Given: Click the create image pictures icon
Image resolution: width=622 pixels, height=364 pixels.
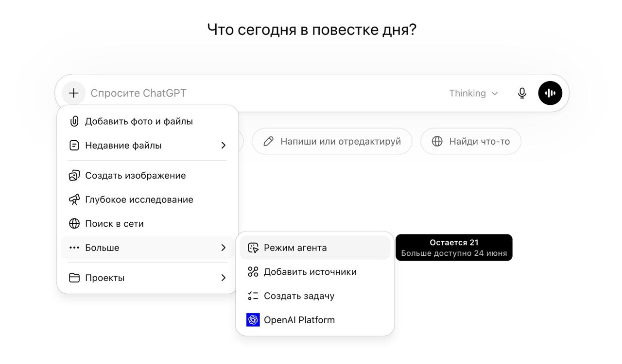Looking at the screenshot, I should [x=74, y=175].
